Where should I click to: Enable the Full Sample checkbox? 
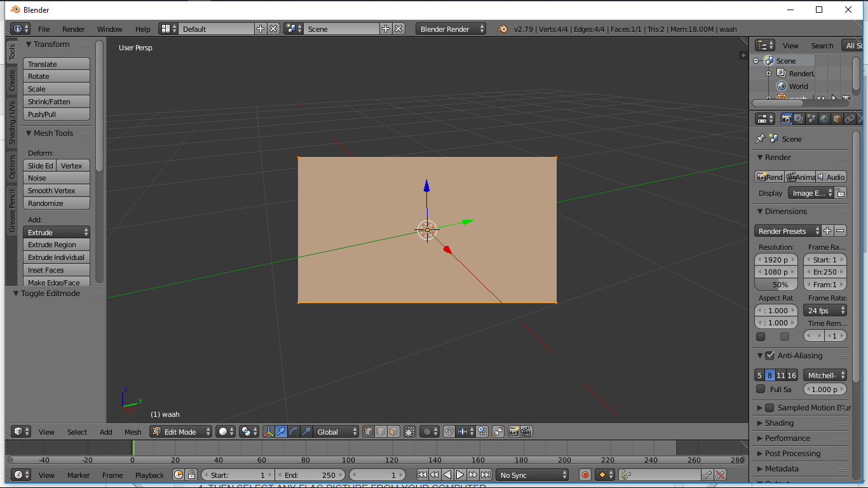(761, 389)
